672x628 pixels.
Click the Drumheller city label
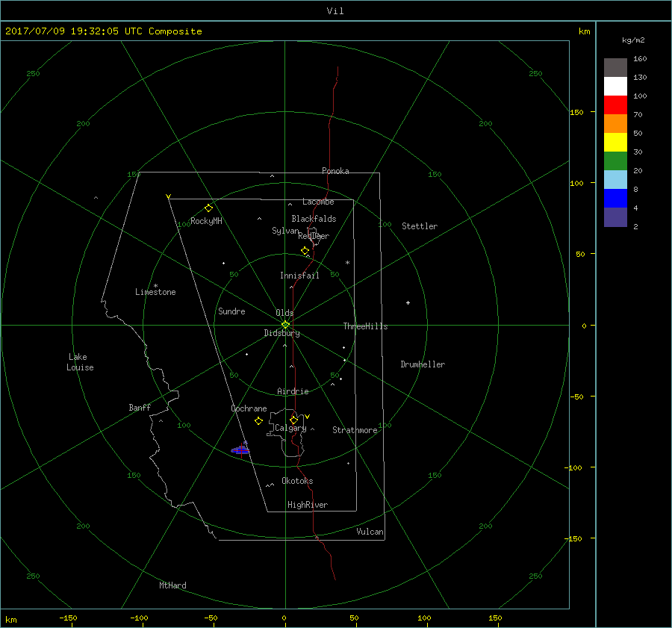(x=423, y=364)
